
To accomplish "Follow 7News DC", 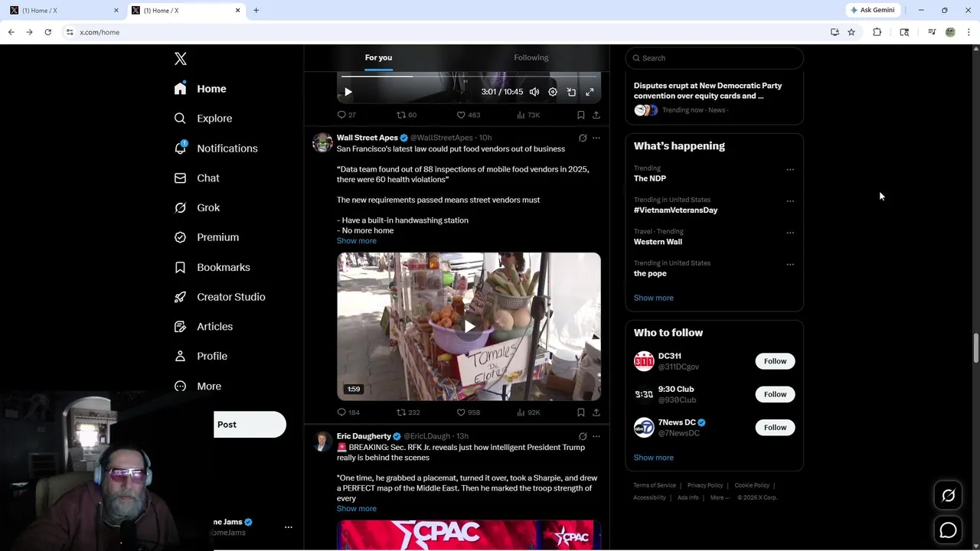I will click(x=775, y=428).
